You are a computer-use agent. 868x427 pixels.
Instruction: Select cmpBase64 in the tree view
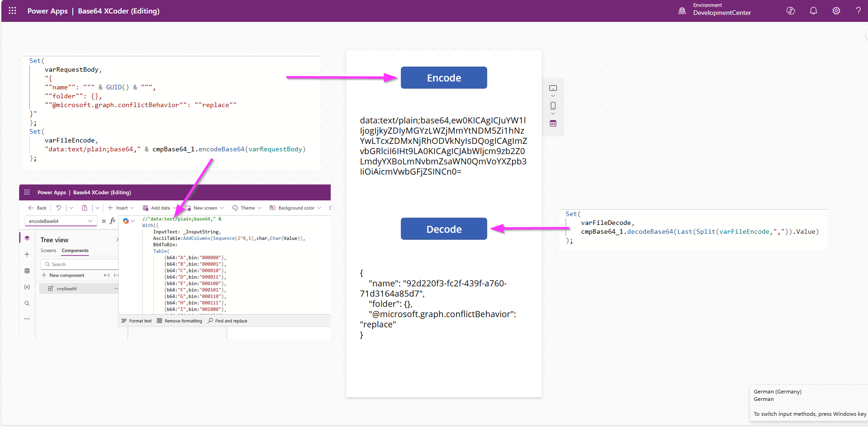tap(67, 289)
